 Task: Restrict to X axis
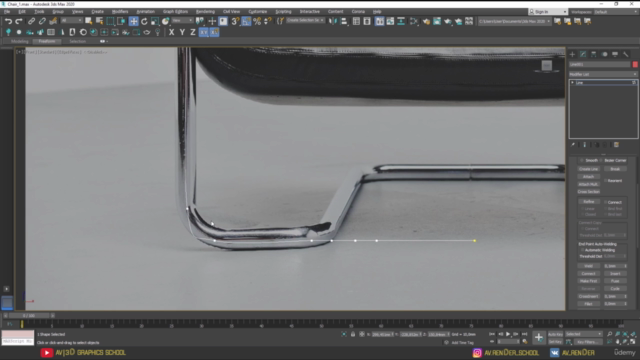(171, 32)
